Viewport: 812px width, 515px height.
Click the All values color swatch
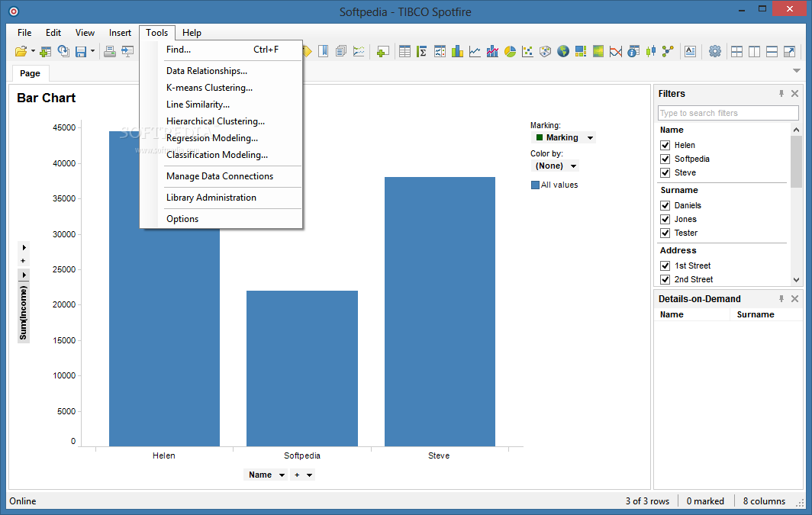coord(536,185)
